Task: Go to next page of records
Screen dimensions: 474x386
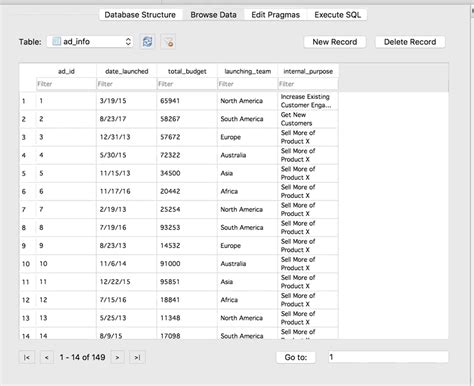Action: coord(117,357)
